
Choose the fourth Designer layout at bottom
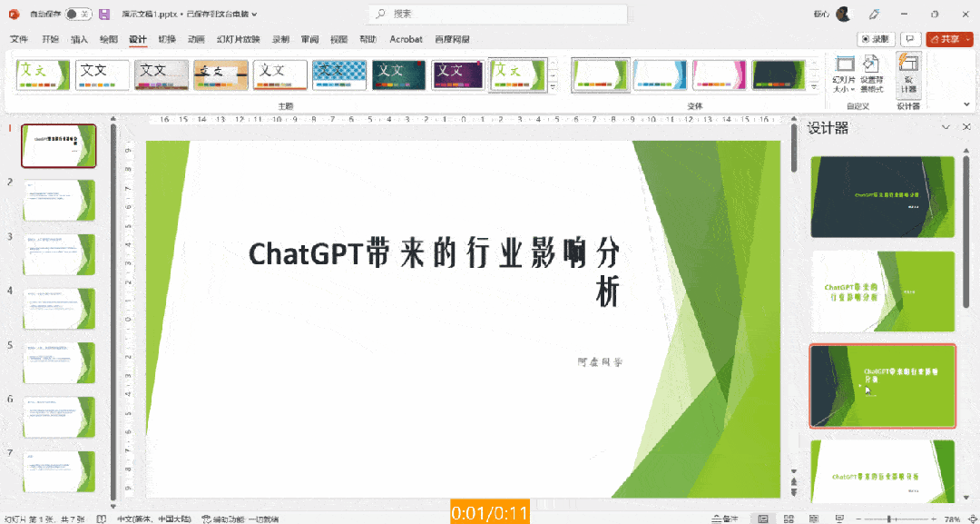pos(883,470)
